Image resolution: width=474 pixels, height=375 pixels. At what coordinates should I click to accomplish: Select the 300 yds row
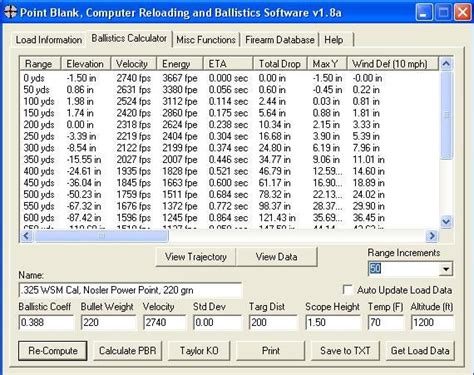point(229,148)
